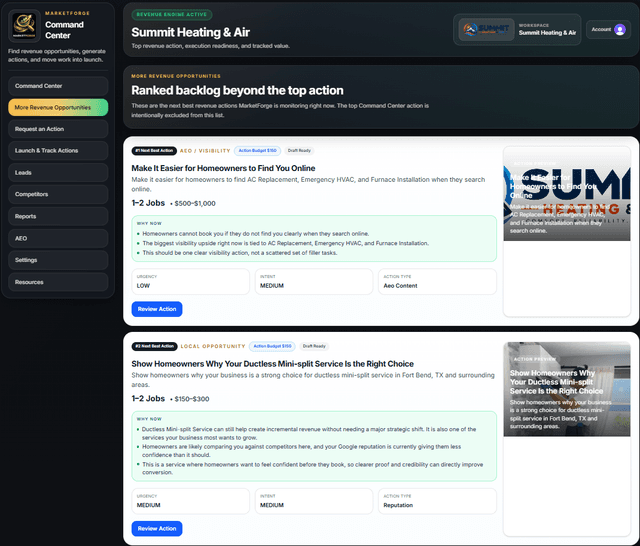Open the Leads section
This screenshot has height=546, width=640.
(x=58, y=173)
